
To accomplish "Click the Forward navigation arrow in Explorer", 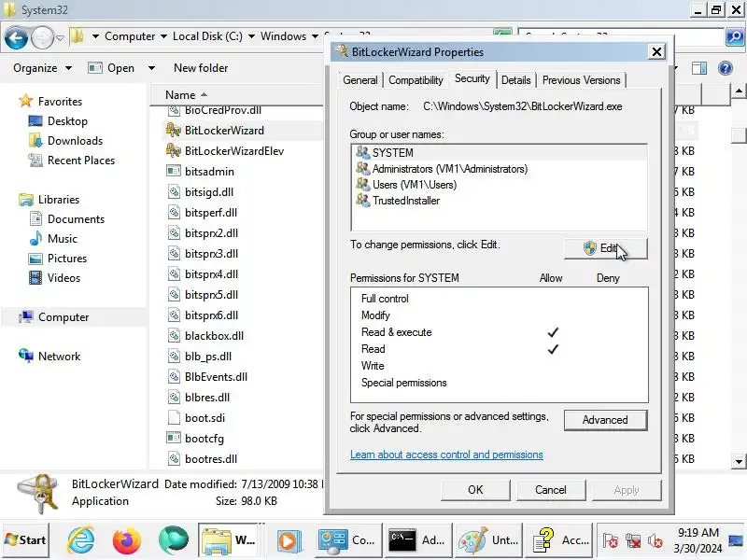I will (x=42, y=38).
